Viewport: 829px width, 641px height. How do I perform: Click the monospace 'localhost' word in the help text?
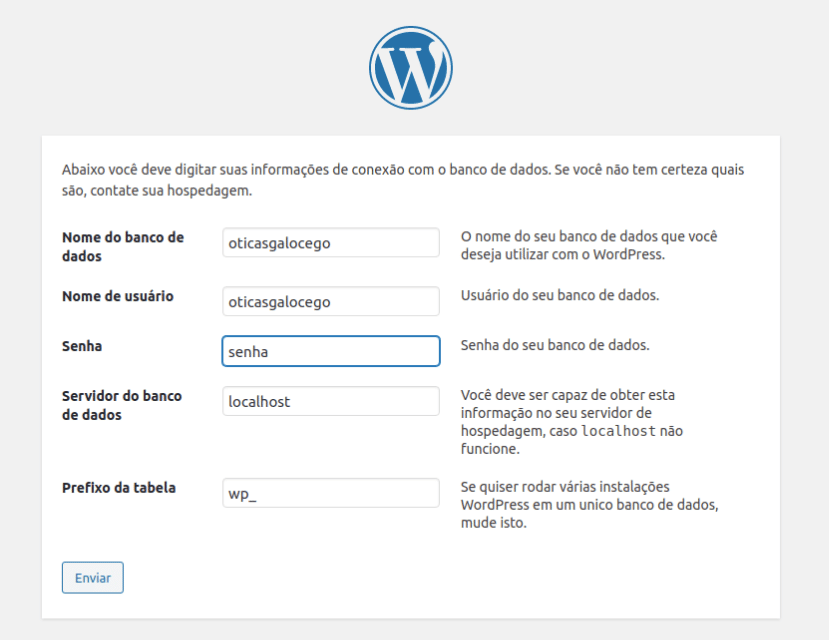[x=618, y=431]
